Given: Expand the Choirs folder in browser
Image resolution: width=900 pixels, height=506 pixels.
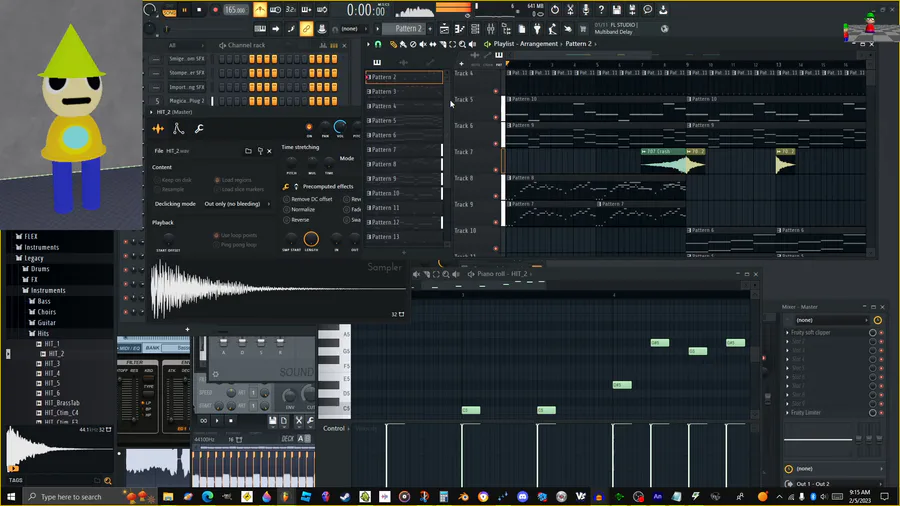Looking at the screenshot, I should [x=46, y=312].
